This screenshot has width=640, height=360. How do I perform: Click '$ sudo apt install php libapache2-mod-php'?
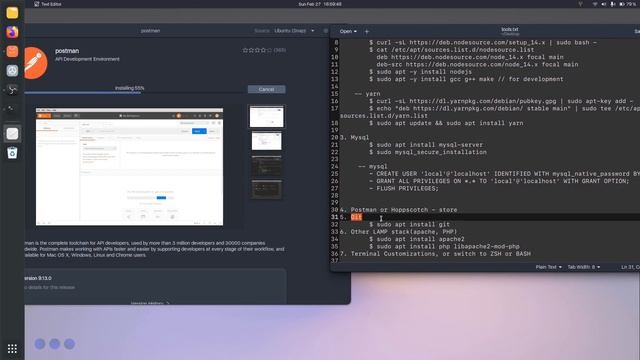point(444,247)
